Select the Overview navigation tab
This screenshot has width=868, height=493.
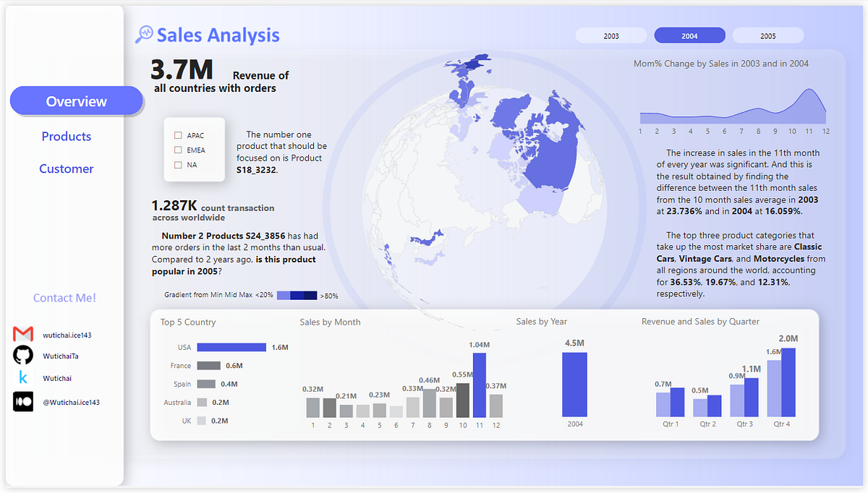pyautogui.click(x=76, y=100)
